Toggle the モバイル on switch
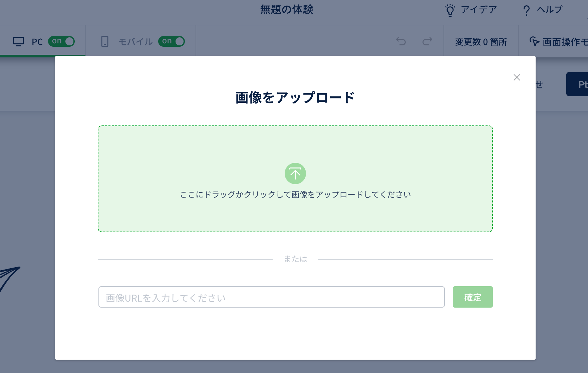This screenshot has width=588, height=373. click(x=171, y=41)
